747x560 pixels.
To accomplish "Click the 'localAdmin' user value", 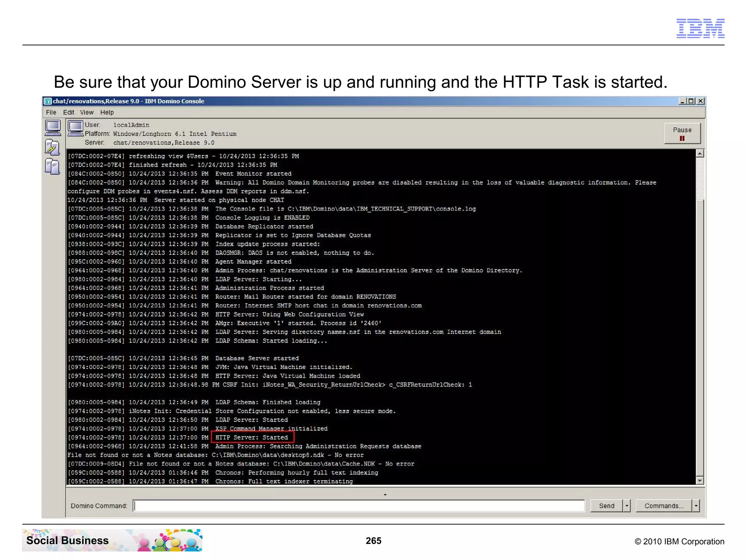I will coord(131,125).
